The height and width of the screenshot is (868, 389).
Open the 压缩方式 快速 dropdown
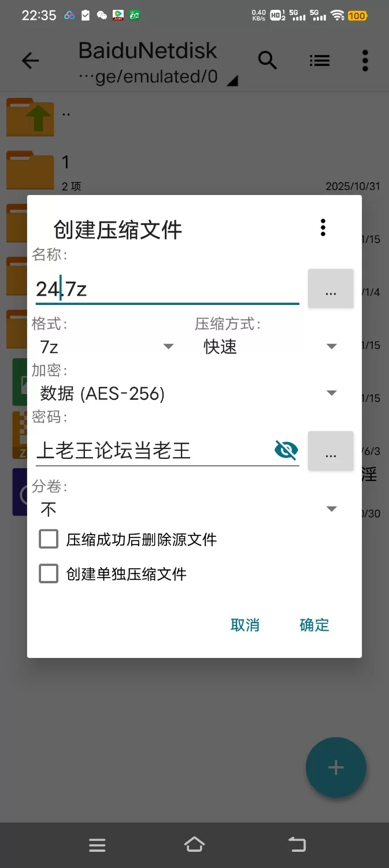click(270, 347)
